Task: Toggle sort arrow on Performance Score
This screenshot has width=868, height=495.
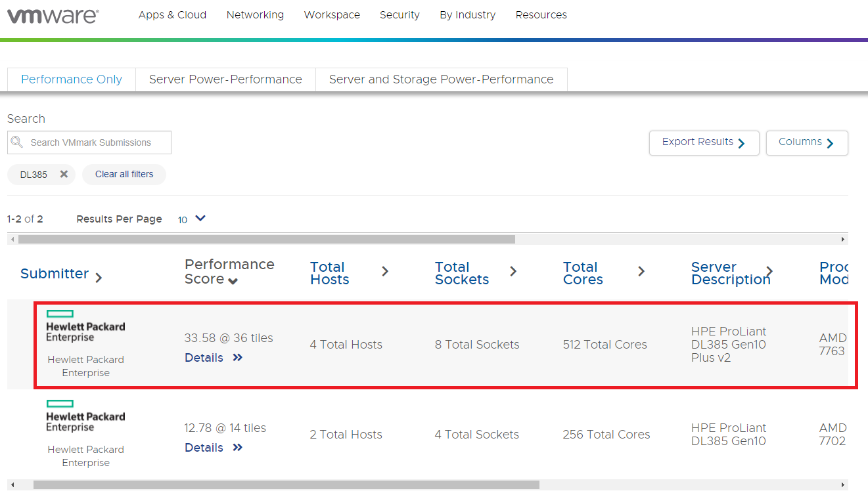Action: [233, 281]
